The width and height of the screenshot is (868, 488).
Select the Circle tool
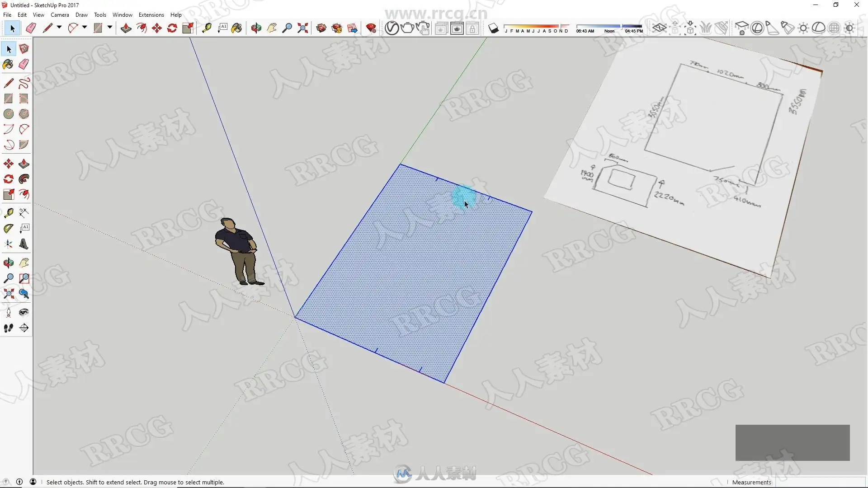coord(9,114)
